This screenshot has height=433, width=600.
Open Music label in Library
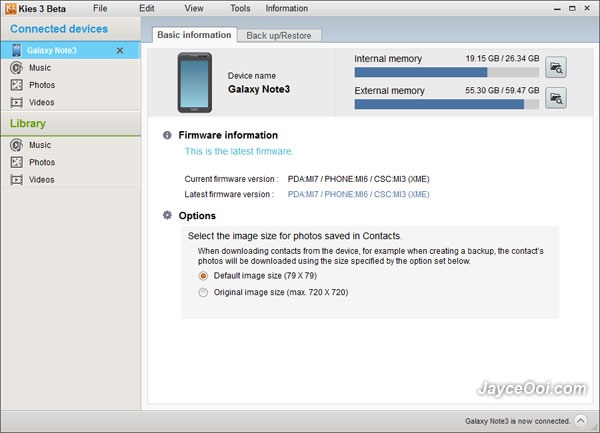coord(40,145)
